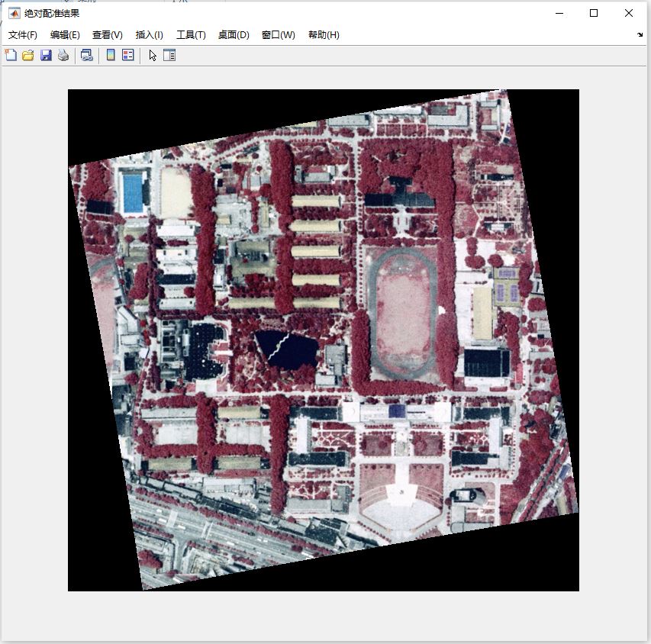Toggle the Edit Plot arrow tool
This screenshot has height=644, width=651.
pyautogui.click(x=153, y=55)
